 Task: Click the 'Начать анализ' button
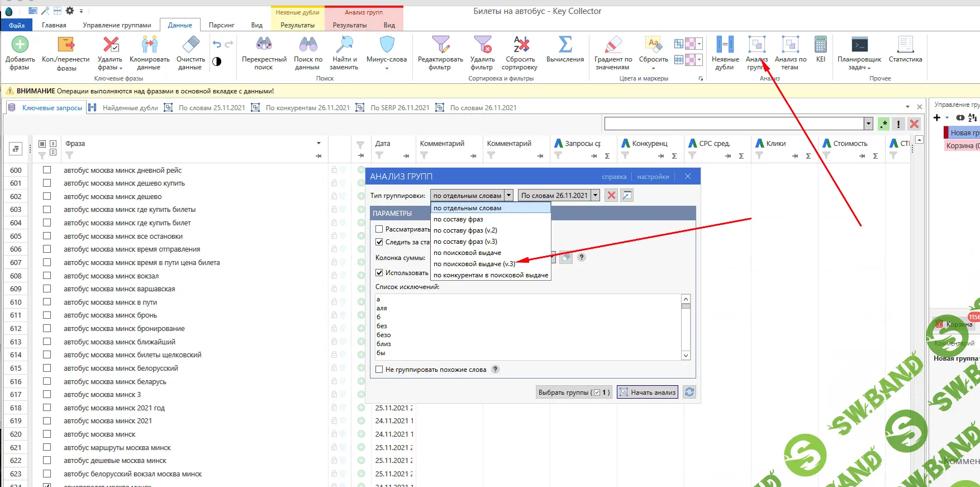pos(647,393)
